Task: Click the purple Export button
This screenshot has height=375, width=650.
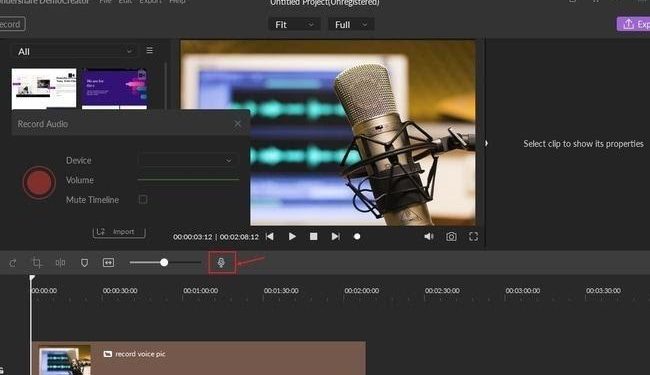Action: coord(634,24)
